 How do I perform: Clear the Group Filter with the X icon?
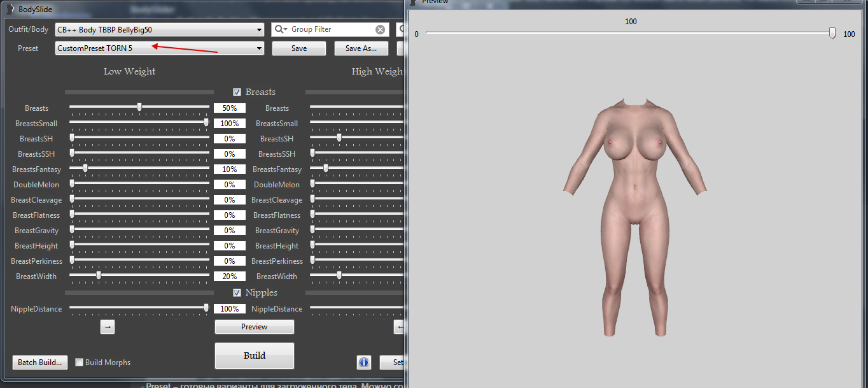pyautogui.click(x=380, y=29)
